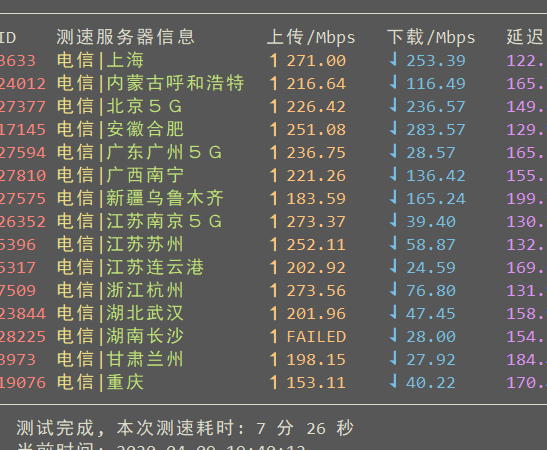Select the upload value 226.42
The height and width of the screenshot is (450, 547).
(x=316, y=107)
